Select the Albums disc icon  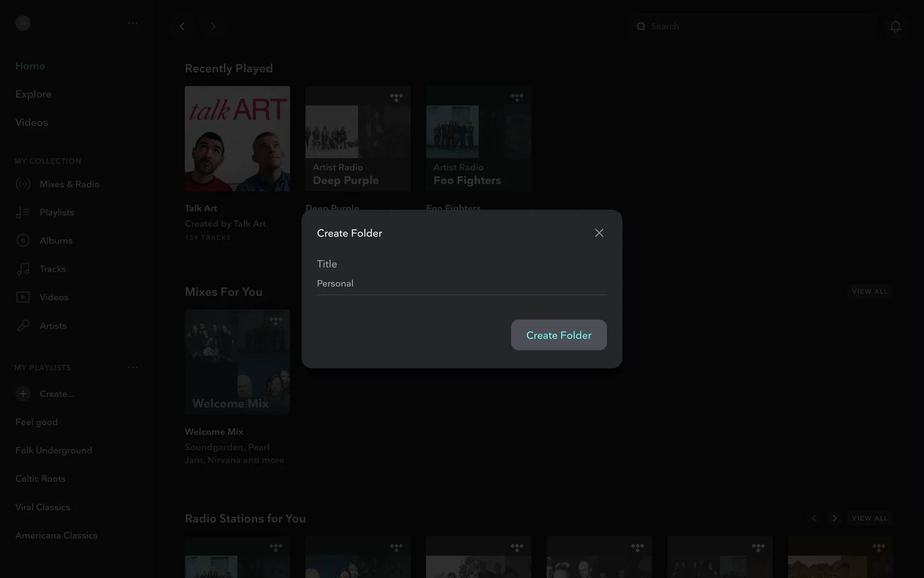[23, 240]
